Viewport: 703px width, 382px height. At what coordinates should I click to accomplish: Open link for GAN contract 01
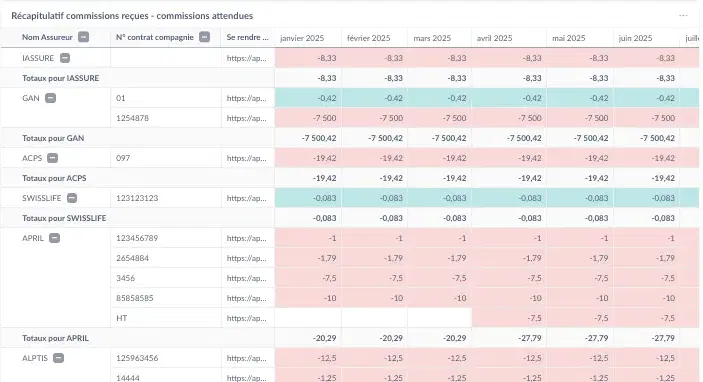click(x=246, y=98)
